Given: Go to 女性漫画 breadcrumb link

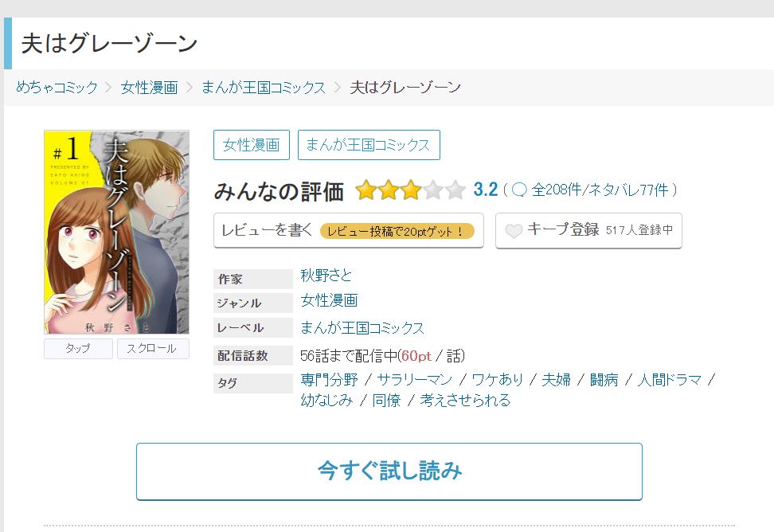Looking at the screenshot, I should click(149, 88).
